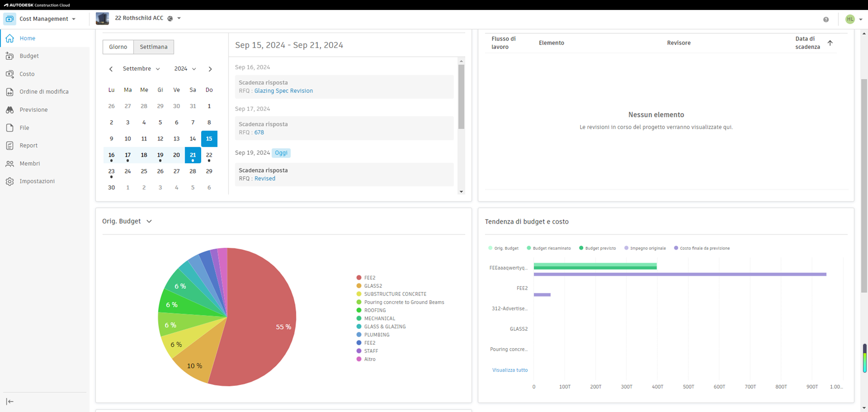Toggle Budget riesaminato legend item

[549, 248]
